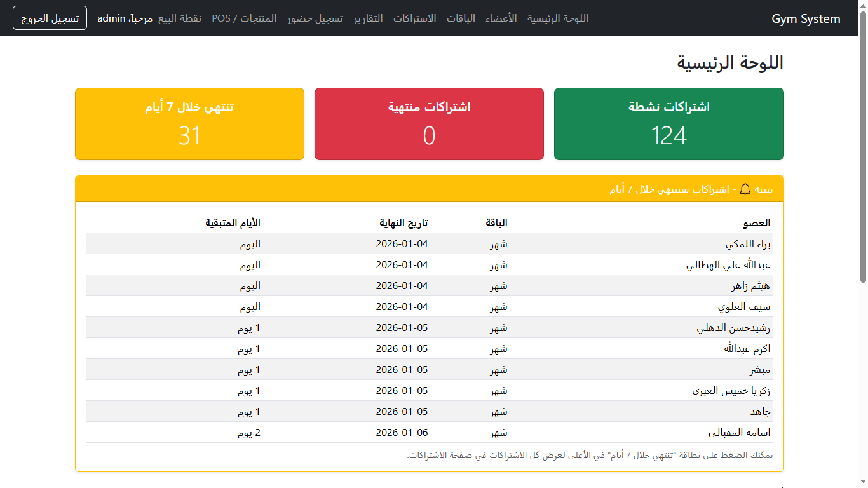Screen dimensions: 868x488
Task: Open تسجيل حضور attendance page
Action: click(x=315, y=18)
